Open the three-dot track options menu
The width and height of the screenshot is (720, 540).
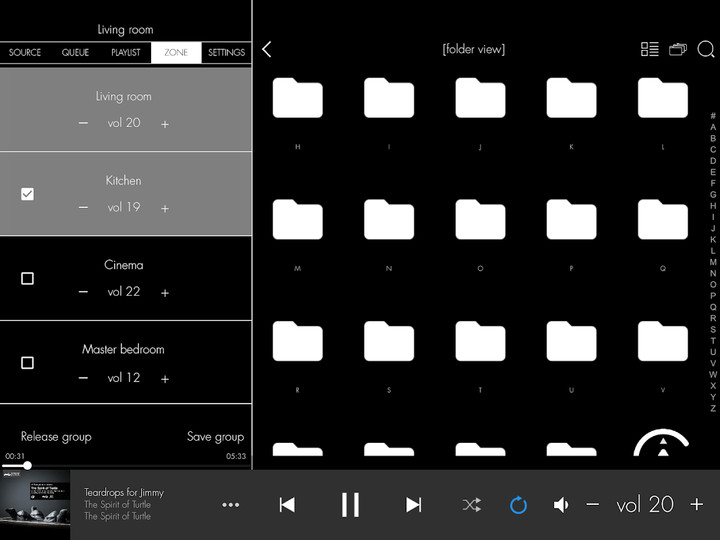click(x=231, y=505)
